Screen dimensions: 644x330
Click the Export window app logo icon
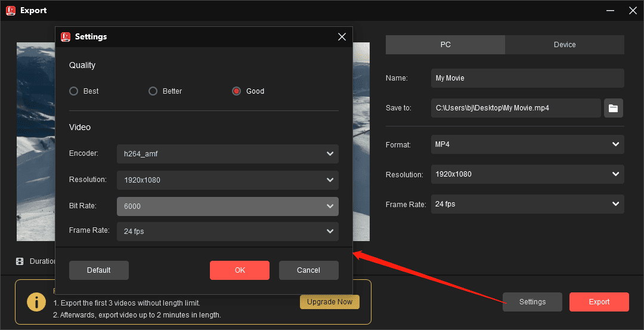[x=11, y=11]
